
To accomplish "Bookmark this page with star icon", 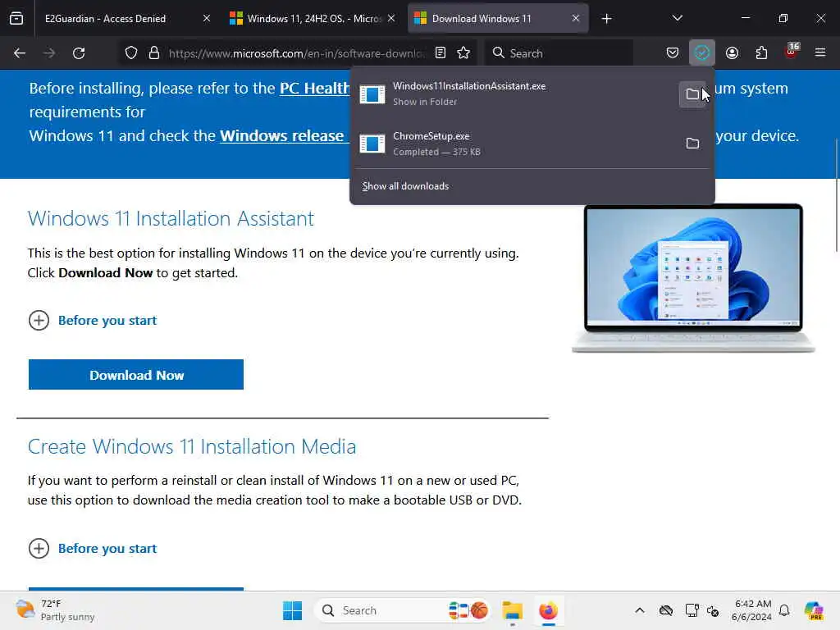I will tap(464, 52).
